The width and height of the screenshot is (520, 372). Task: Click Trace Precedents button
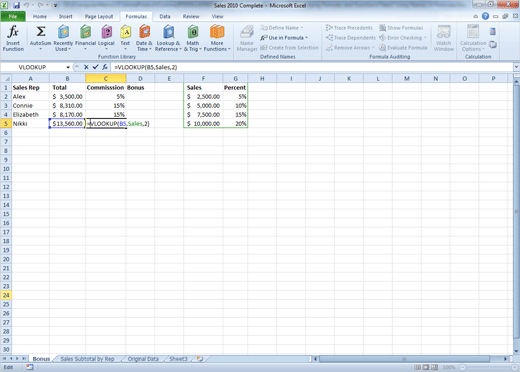[349, 28]
